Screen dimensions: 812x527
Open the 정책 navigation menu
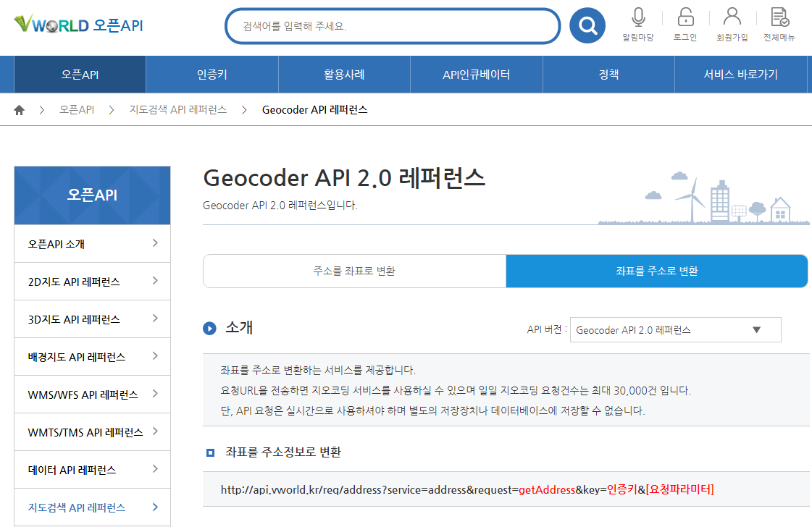click(x=608, y=74)
